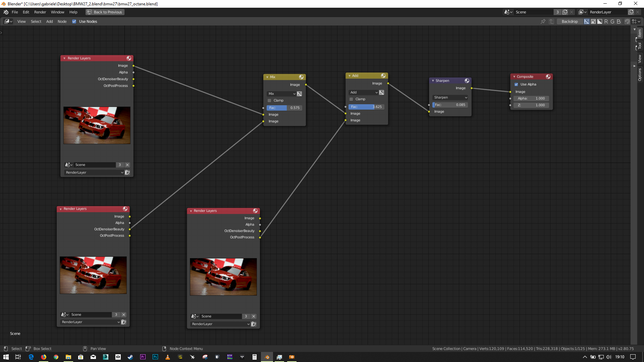Toggle the node tree pin icon
Image resolution: width=644 pixels, height=362 pixels.
[543, 21]
